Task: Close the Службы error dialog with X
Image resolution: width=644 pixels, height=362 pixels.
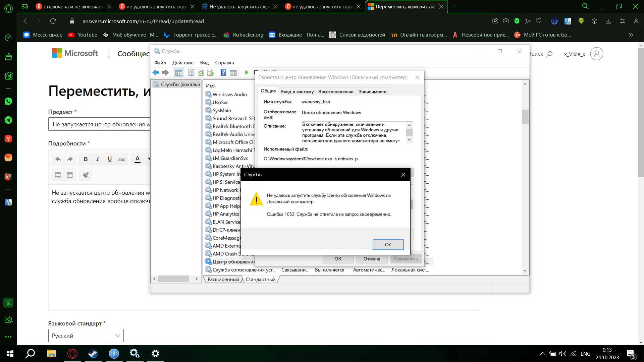Action: pos(403,175)
